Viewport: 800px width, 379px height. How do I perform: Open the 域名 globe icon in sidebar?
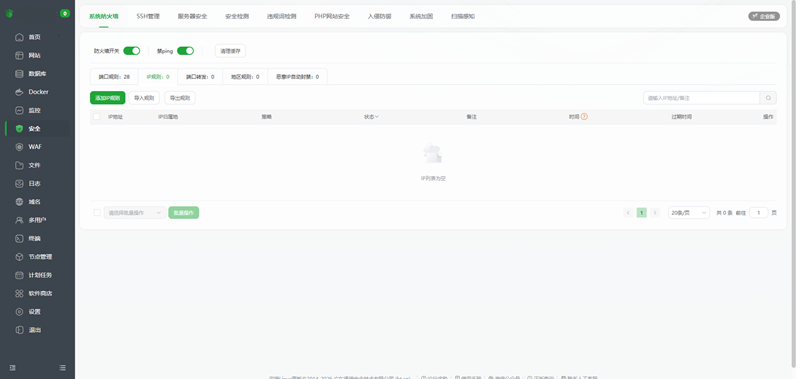click(x=19, y=202)
